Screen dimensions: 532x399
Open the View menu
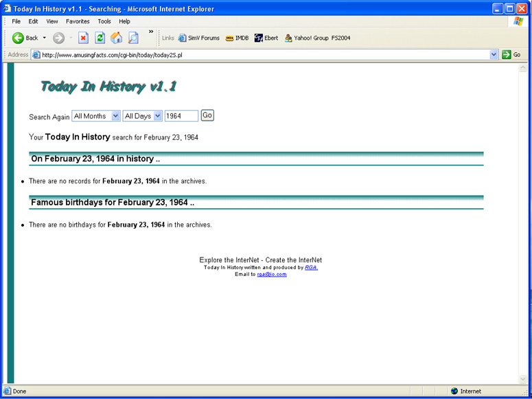point(52,21)
